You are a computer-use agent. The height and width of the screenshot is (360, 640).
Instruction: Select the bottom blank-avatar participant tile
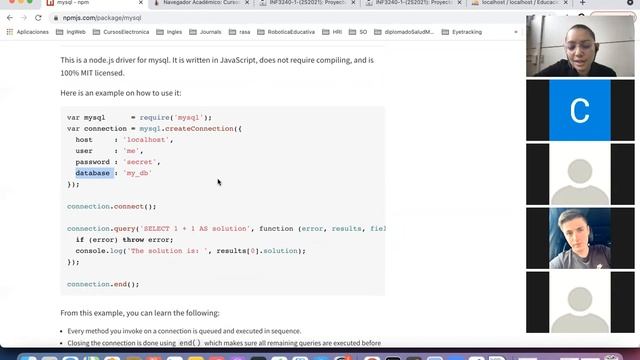(x=580, y=302)
